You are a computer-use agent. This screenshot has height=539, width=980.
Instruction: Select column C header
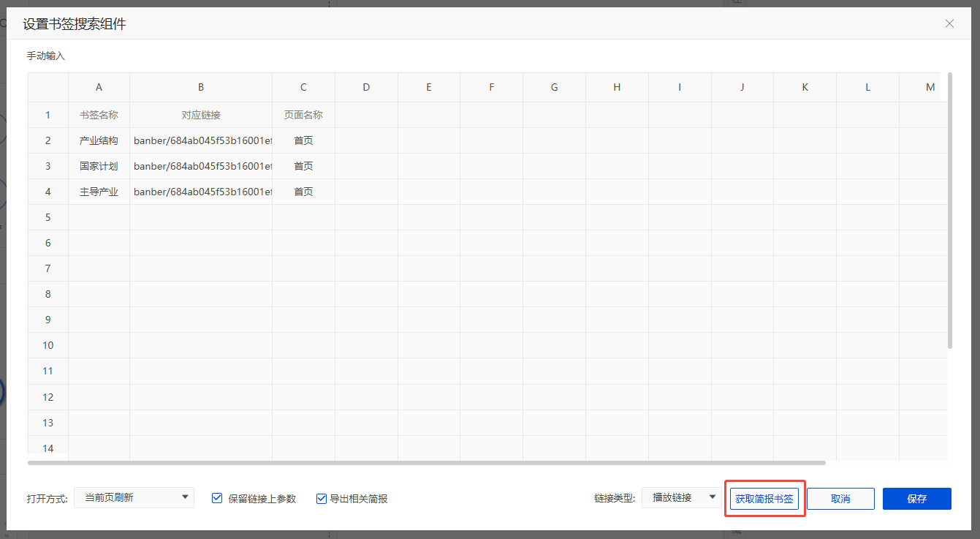[303, 87]
